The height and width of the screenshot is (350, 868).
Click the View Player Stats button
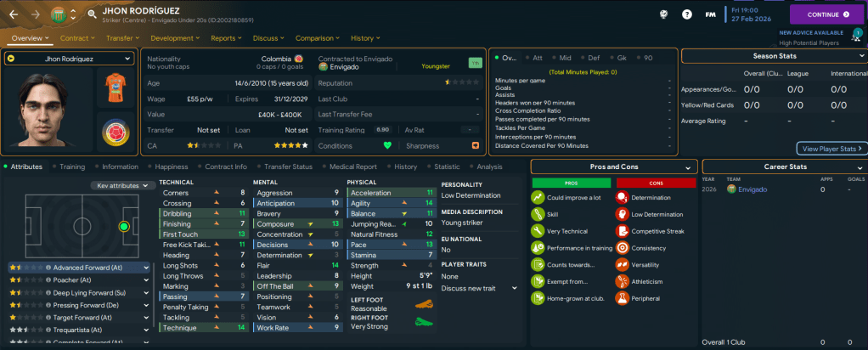click(832, 149)
